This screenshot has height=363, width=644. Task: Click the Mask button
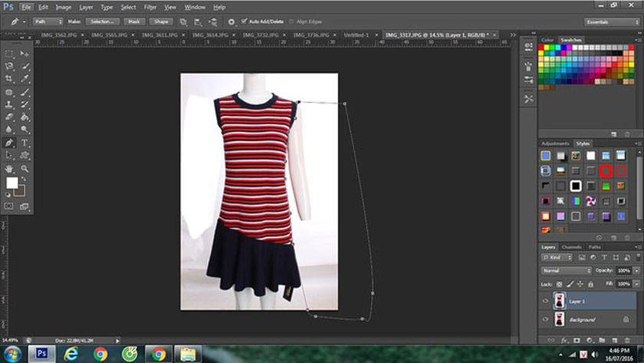coord(134,21)
